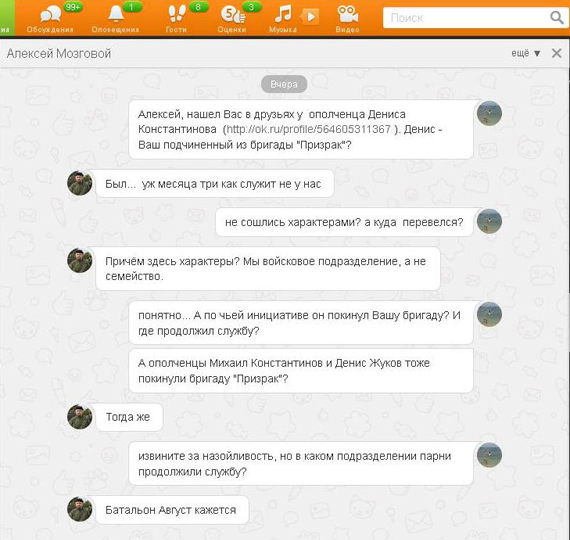Click avatar beside 'Причём здесь характеры' message

(x=80, y=260)
